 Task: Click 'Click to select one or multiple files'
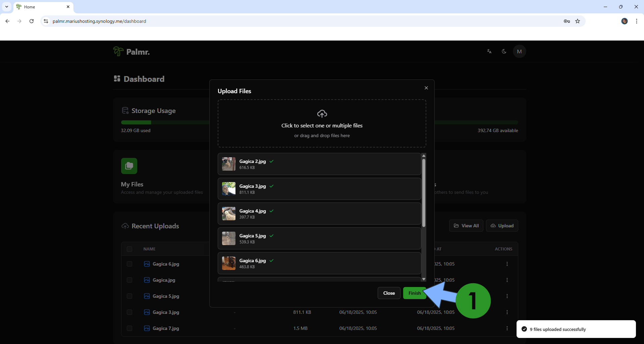point(322,125)
